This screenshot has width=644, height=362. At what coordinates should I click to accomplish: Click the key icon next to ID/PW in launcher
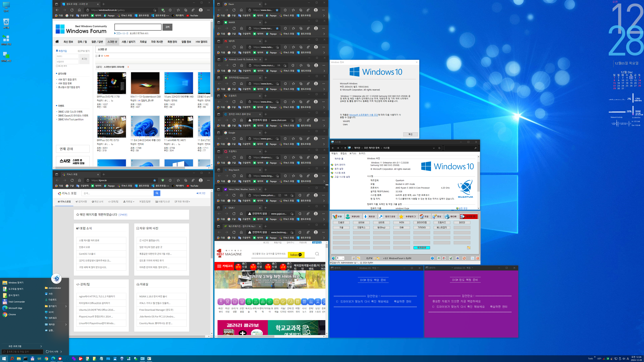[x=374, y=258]
